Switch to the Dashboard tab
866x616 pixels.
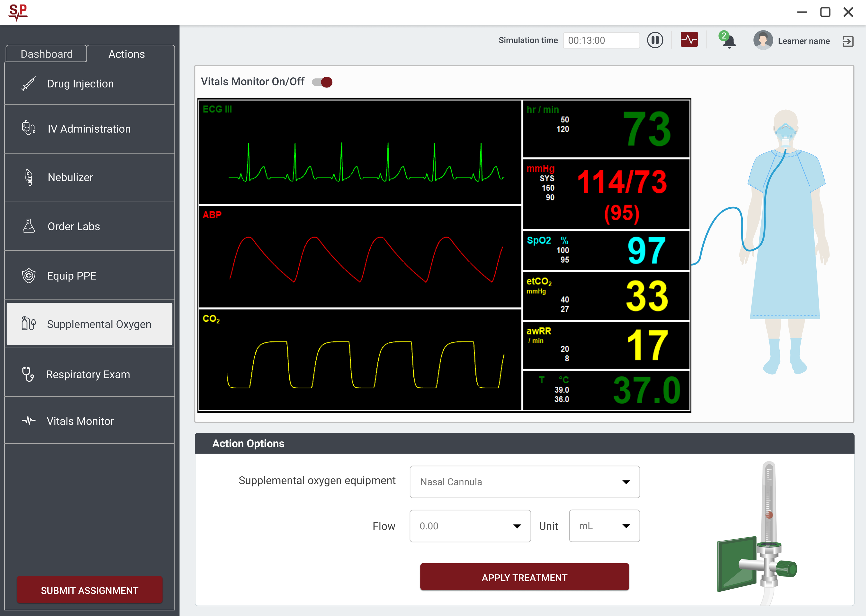[x=47, y=54]
